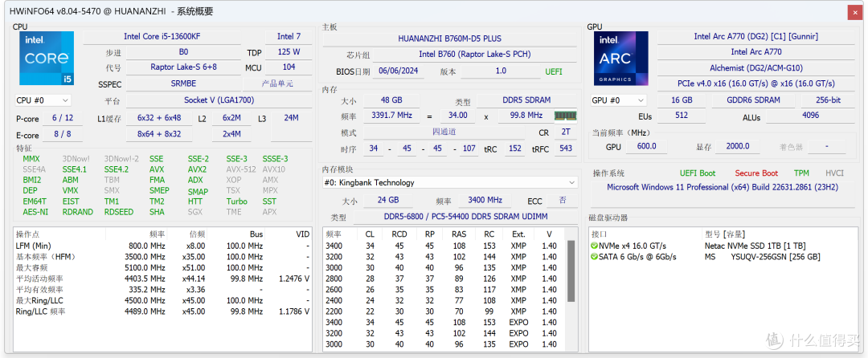868x358 pixels.
Task: Close the HWiNFO64 summary window
Action: pyautogui.click(x=855, y=11)
